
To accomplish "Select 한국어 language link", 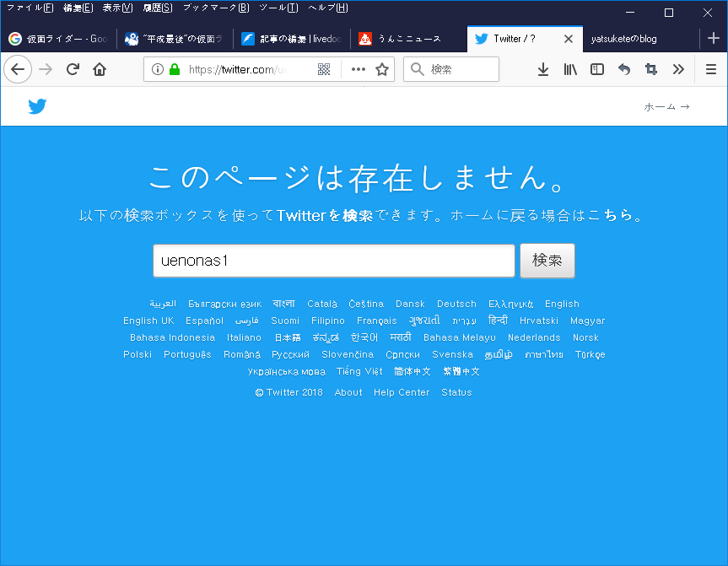I will click(x=364, y=337).
